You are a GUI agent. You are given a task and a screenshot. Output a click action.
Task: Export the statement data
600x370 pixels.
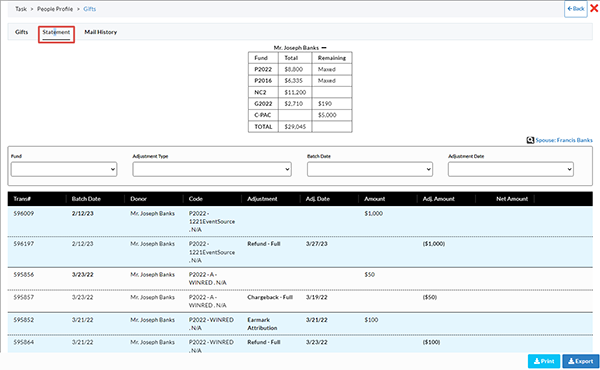(580, 361)
